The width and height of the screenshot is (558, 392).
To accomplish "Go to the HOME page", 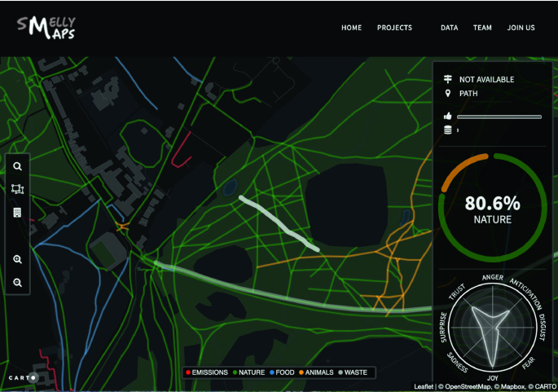I will pyautogui.click(x=352, y=28).
